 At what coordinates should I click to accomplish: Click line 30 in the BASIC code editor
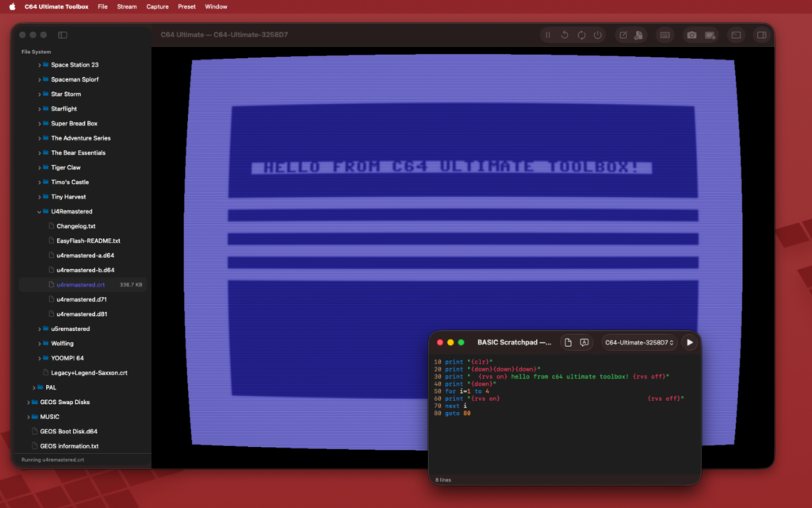tap(555, 376)
